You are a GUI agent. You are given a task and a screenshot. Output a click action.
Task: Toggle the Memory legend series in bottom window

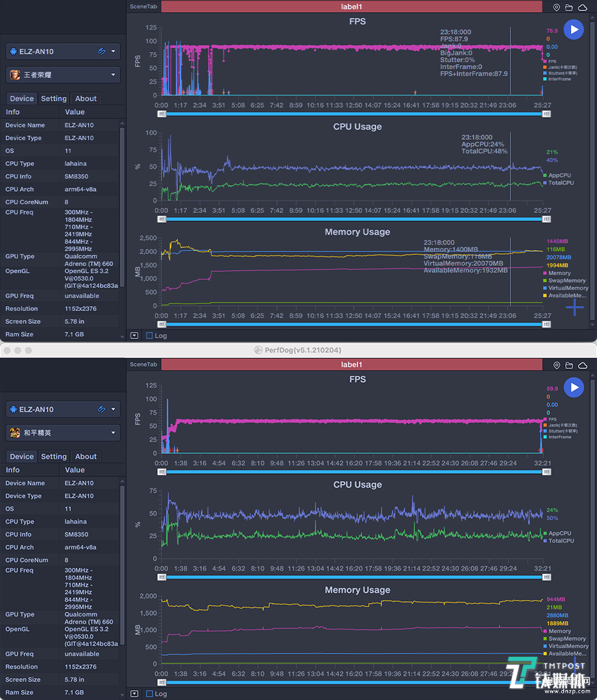tap(557, 631)
